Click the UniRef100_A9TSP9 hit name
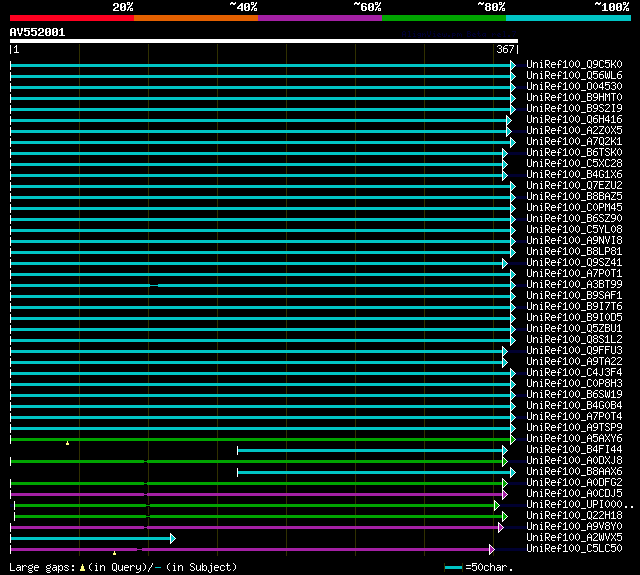Screen dimensions: 640x575 click(x=574, y=428)
